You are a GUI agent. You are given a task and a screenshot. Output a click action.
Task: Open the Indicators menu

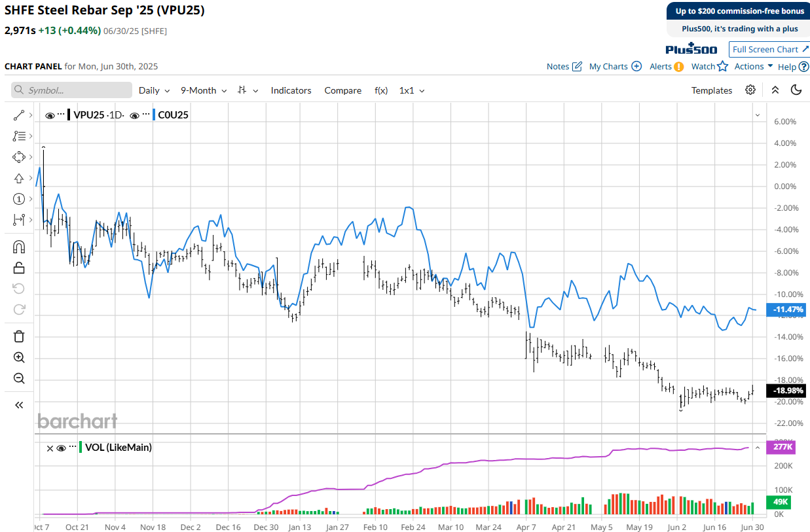coord(291,90)
